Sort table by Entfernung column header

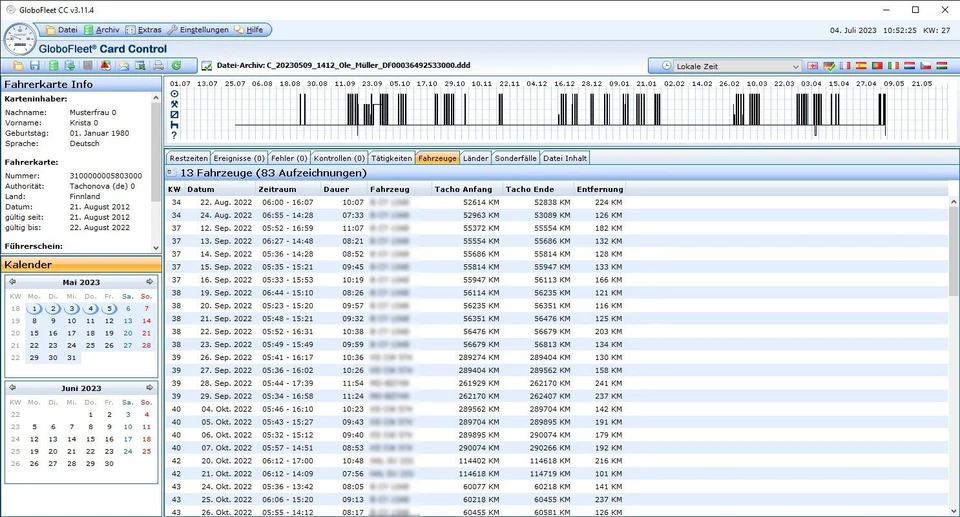[599, 189]
